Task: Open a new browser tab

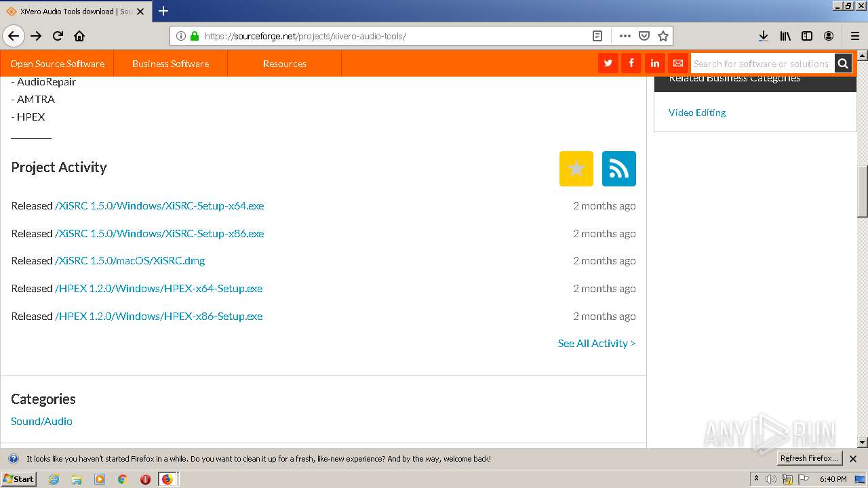Action: (163, 11)
